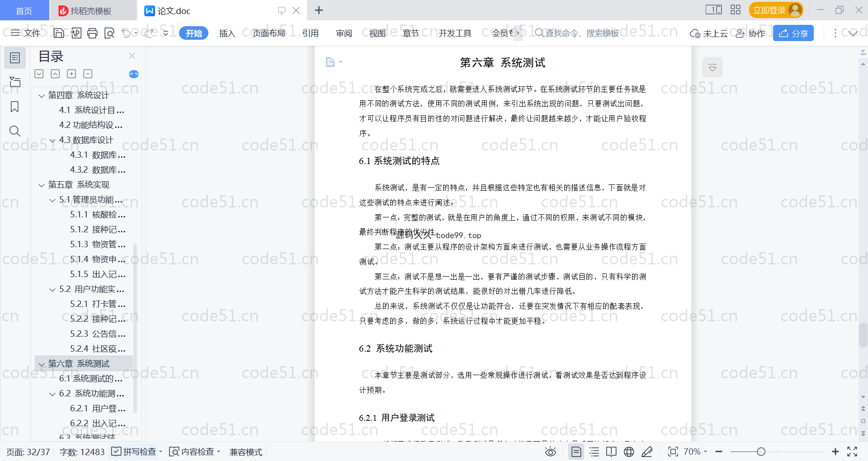Viewport: 868px width, 461px height.
Task: Click the search commands input field
Action: (577, 33)
